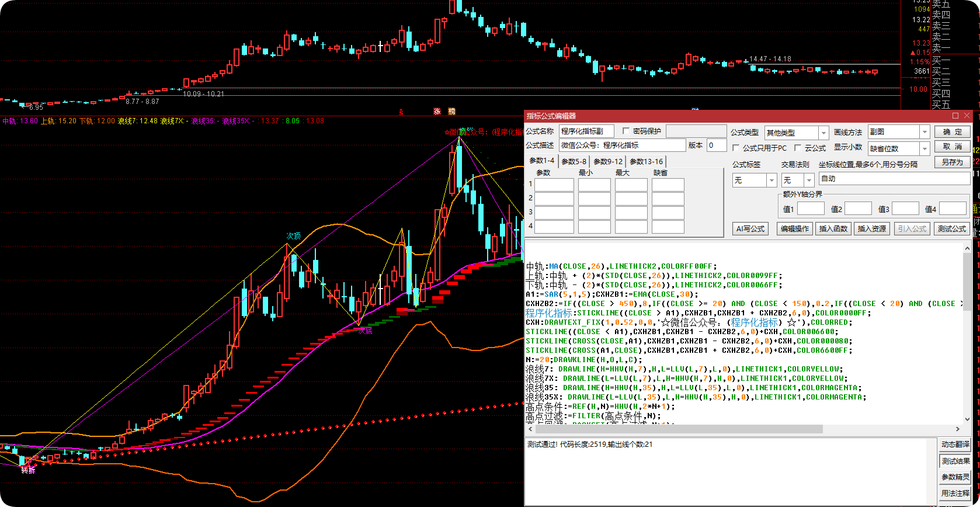Select the 参数13-16 tab
The image size is (980, 507).
pos(646,162)
